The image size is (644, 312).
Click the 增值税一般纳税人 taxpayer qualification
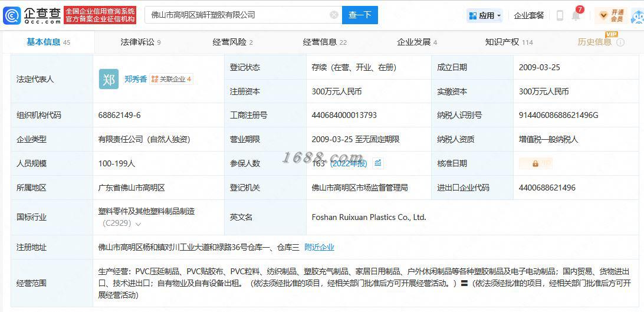(x=548, y=139)
